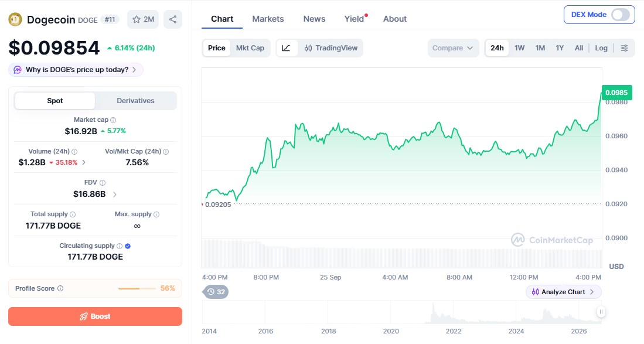
Task: Open the share icon button
Action: click(173, 19)
